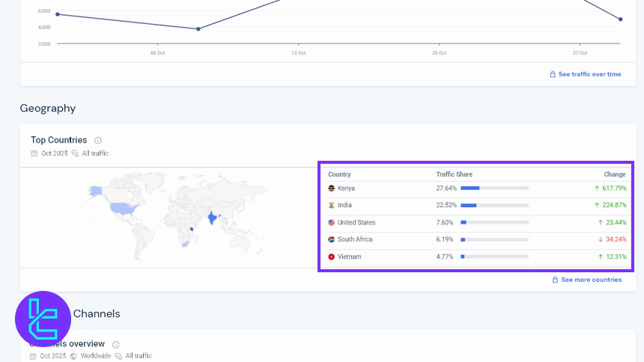This screenshot has height=362, width=644.
Task: Click the India flag icon
Action: (332, 205)
